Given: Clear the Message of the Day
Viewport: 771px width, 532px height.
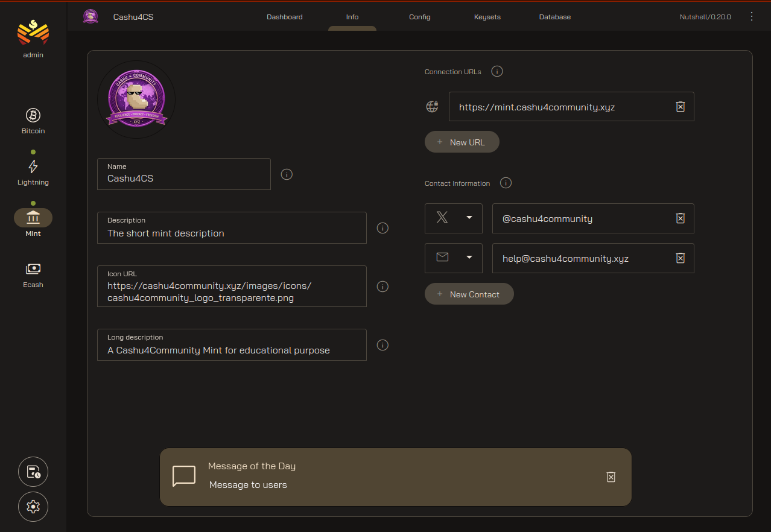Looking at the screenshot, I should click(611, 477).
